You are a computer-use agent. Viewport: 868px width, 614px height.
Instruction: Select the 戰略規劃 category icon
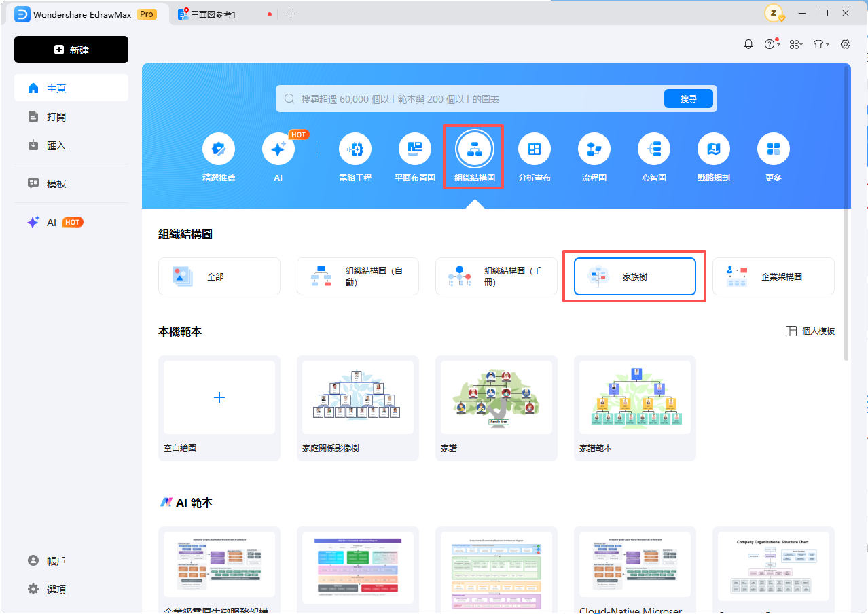coord(714,149)
